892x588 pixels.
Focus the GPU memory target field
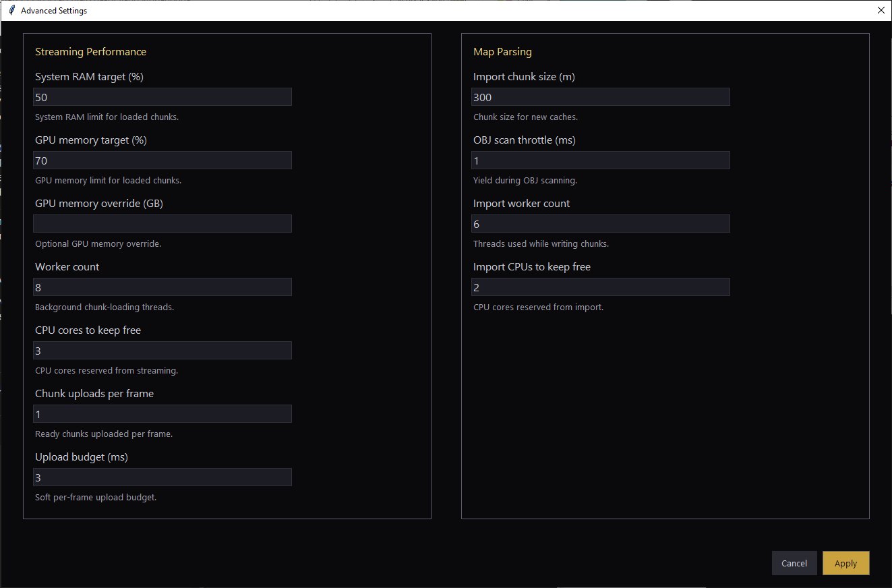162,160
